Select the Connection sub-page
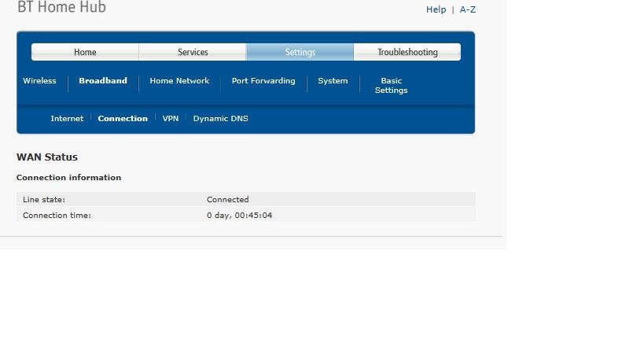Viewport: 644px width, 362px height. pos(123,118)
